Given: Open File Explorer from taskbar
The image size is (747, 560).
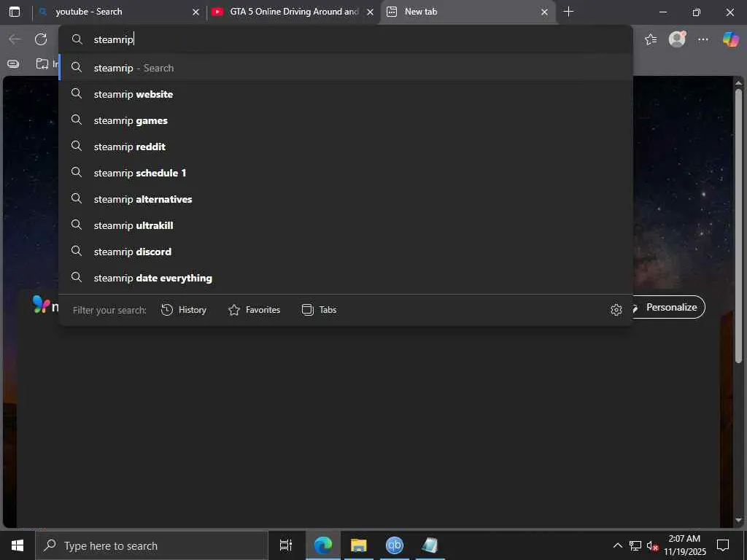Looking at the screenshot, I should point(359,545).
